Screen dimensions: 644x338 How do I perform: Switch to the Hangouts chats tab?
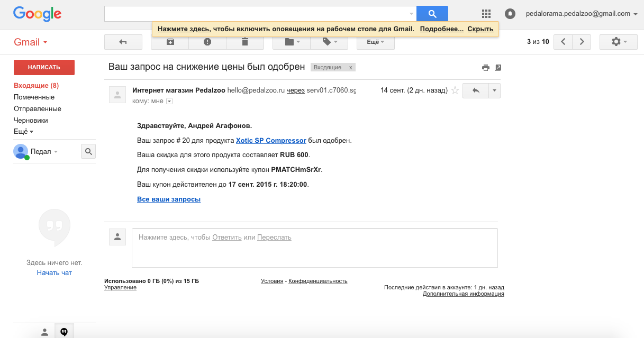tap(64, 332)
